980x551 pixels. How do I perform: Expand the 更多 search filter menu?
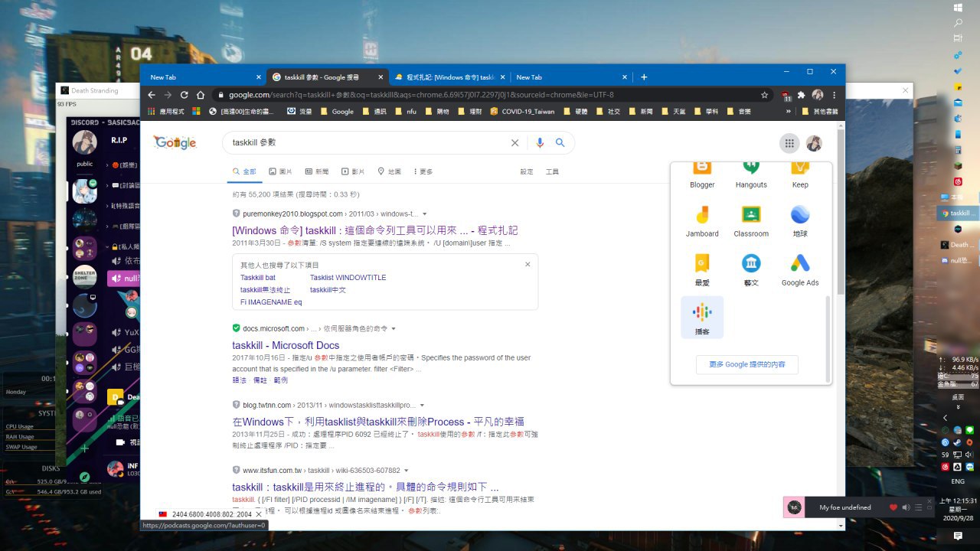(423, 171)
